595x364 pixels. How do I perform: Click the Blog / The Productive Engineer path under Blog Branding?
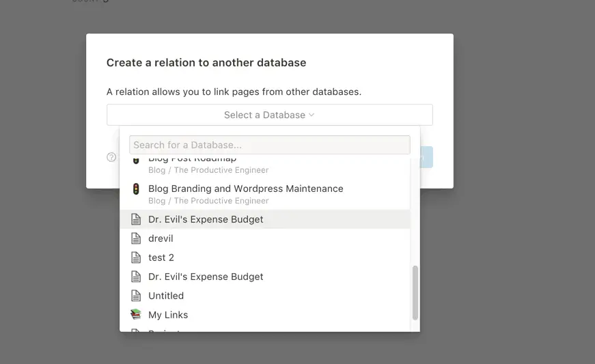pyautogui.click(x=208, y=201)
